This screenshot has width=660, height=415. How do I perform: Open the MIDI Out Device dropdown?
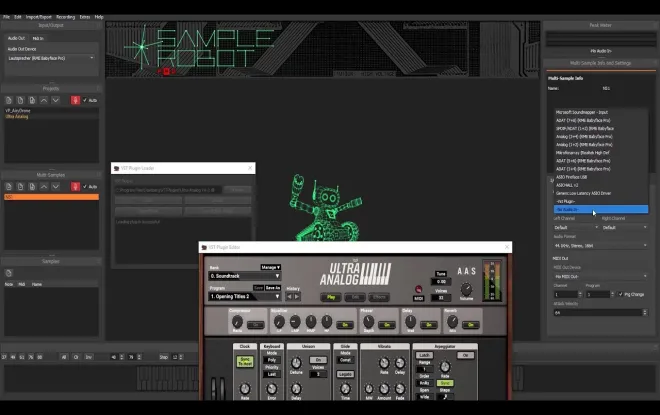(x=600, y=277)
